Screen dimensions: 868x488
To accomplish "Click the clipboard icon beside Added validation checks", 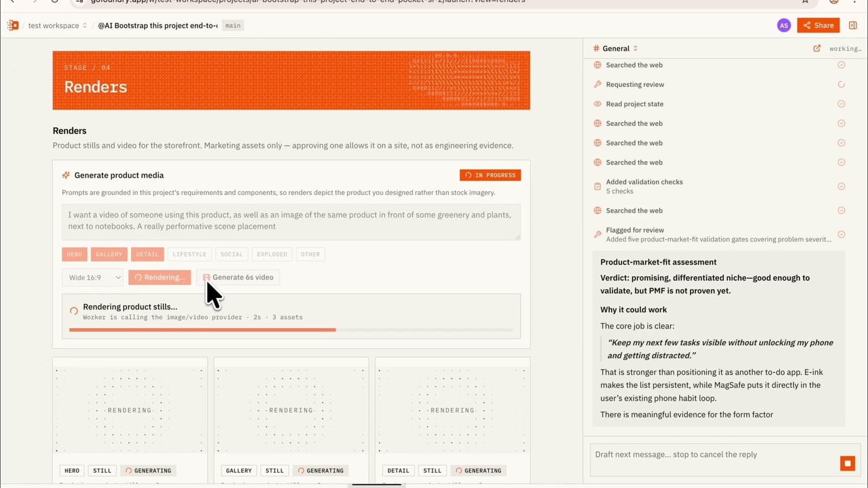I will click(597, 187).
